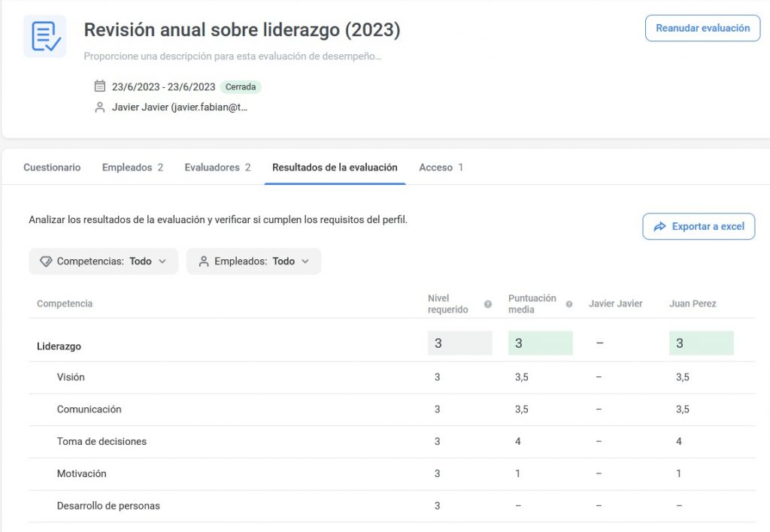This screenshot has width=770, height=532.
Task: Open the Competencias: Todo dropdown
Action: (103, 261)
